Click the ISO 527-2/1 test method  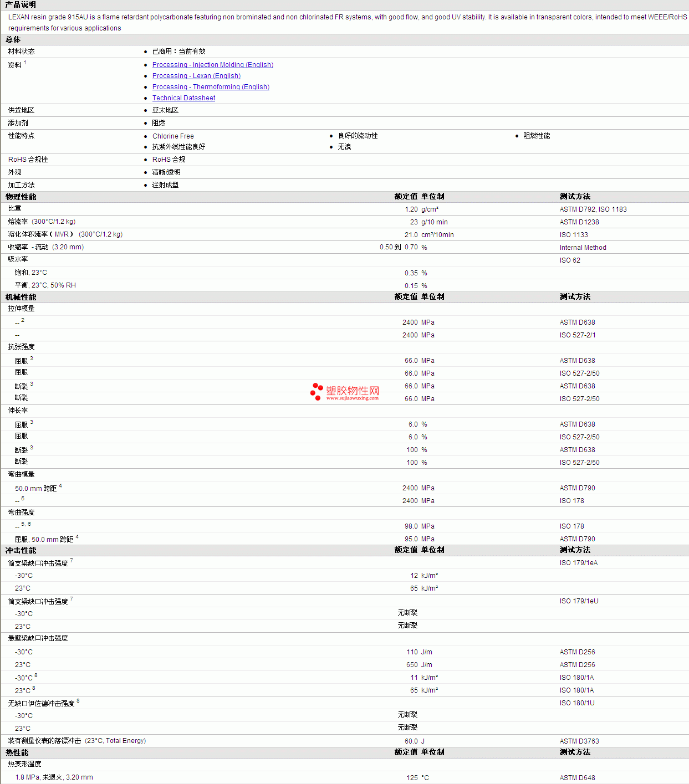click(x=578, y=335)
